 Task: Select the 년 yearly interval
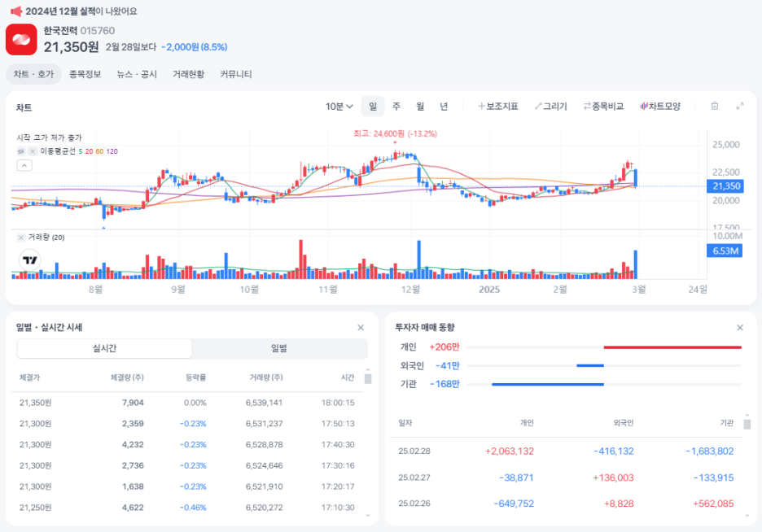(444, 107)
